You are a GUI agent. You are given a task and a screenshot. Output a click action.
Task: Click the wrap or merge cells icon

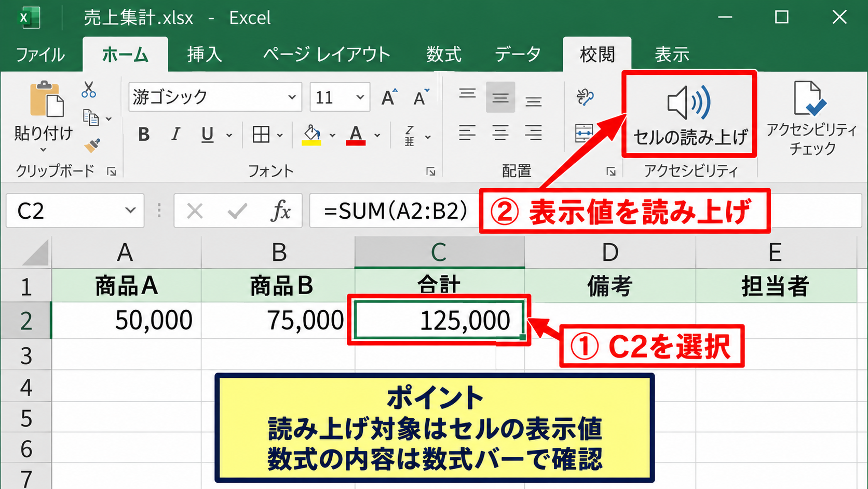pos(585,133)
